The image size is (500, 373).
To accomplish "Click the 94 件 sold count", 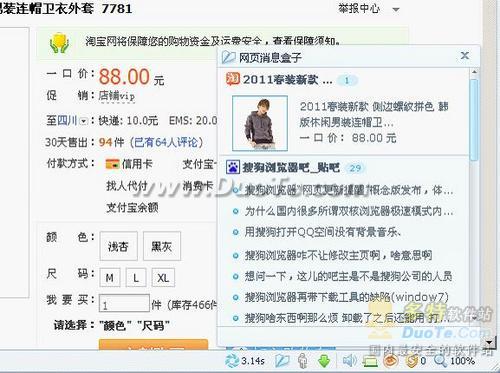I will [x=111, y=142].
